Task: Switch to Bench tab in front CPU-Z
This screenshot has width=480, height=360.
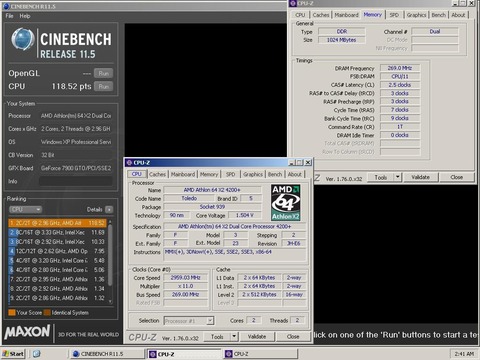Action: 275,174
